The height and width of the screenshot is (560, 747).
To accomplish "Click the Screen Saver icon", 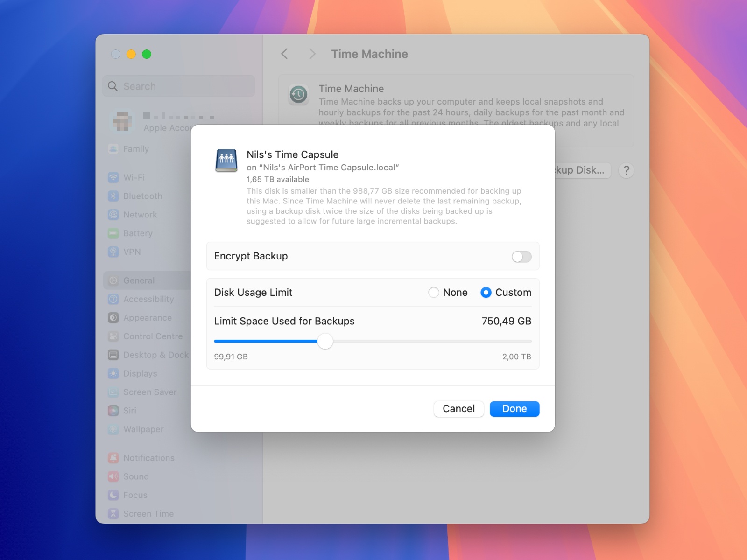I will (113, 392).
